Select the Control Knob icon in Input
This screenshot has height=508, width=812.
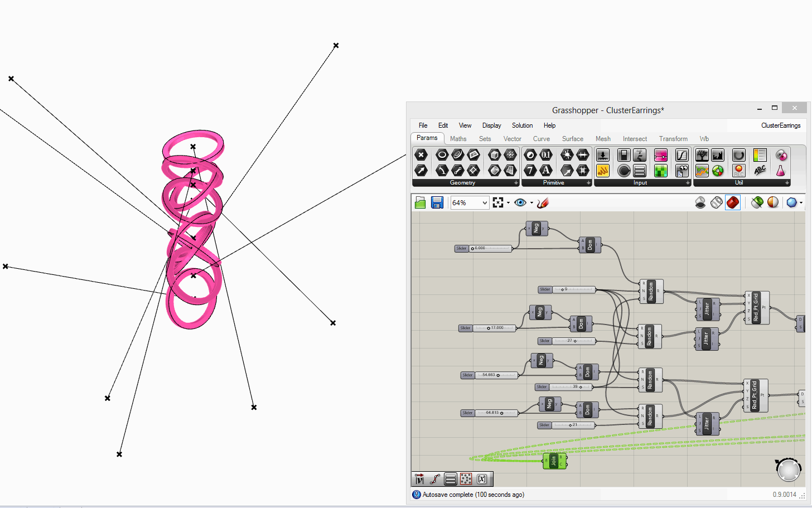624,170
